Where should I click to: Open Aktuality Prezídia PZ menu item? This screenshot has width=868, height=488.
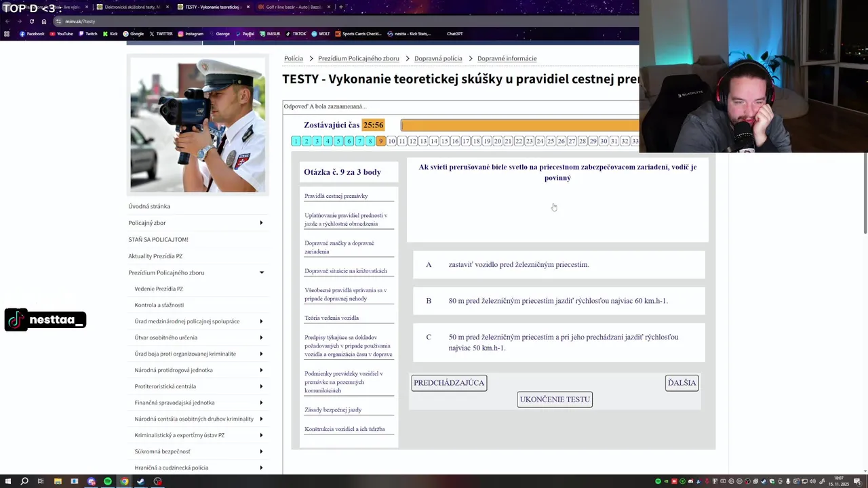[155, 256]
